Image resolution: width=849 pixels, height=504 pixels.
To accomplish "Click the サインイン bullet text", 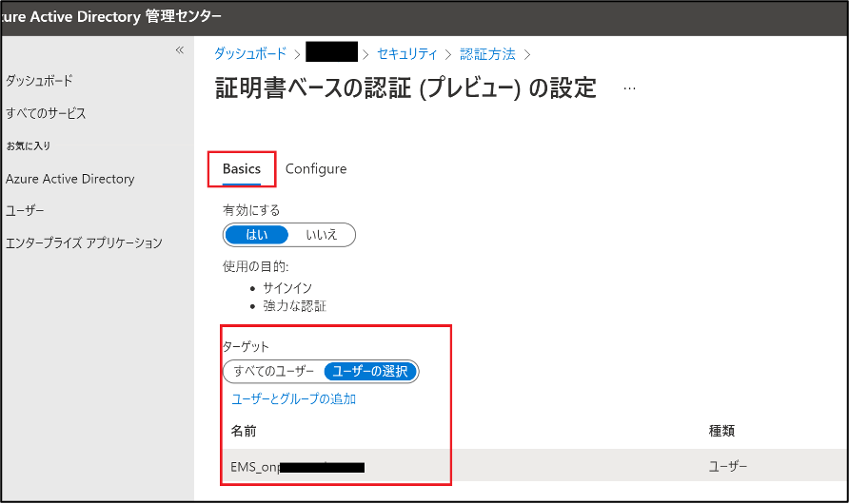I will tap(287, 288).
